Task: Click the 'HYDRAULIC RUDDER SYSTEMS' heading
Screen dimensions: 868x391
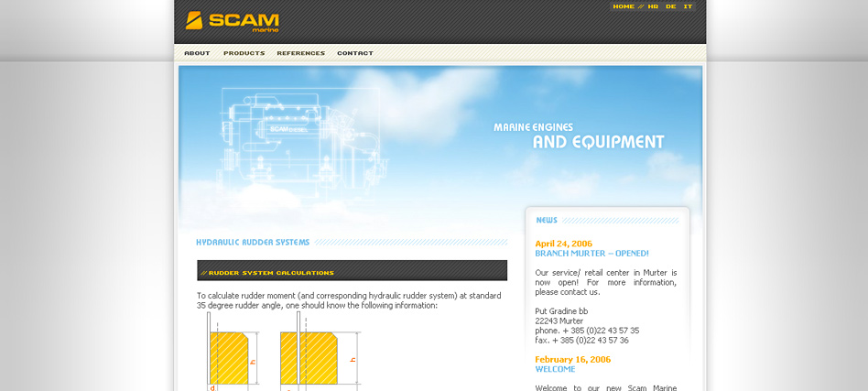Action: (x=253, y=242)
